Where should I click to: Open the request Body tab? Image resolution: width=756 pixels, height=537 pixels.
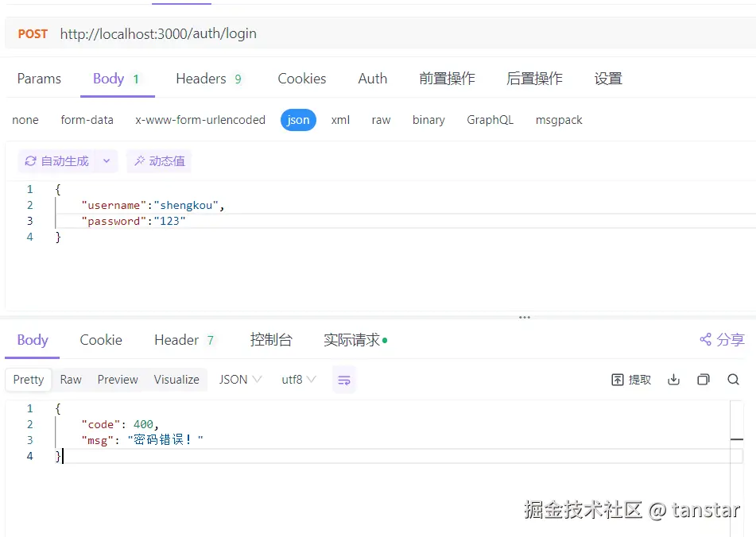coord(117,79)
